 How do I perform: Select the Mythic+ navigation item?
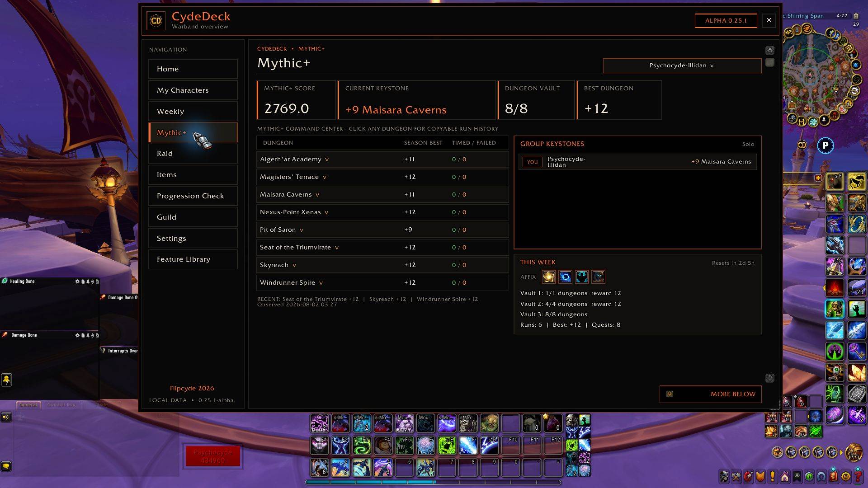(193, 132)
